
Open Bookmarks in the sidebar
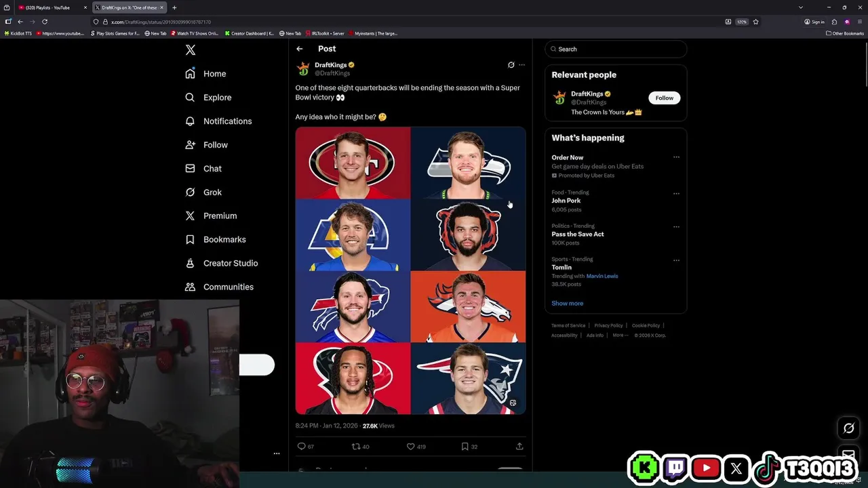[216, 240]
